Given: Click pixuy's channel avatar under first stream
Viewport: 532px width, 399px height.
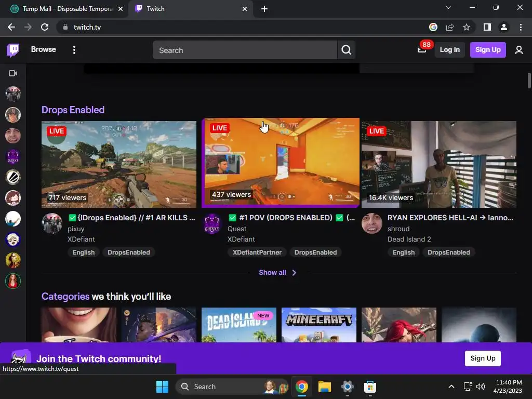Looking at the screenshot, I should 52,223.
